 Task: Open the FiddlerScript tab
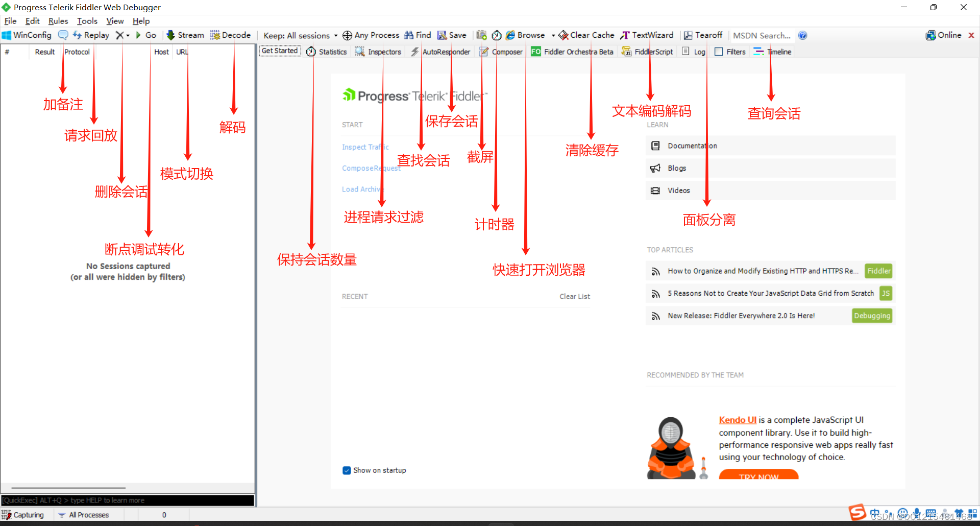[647, 52]
